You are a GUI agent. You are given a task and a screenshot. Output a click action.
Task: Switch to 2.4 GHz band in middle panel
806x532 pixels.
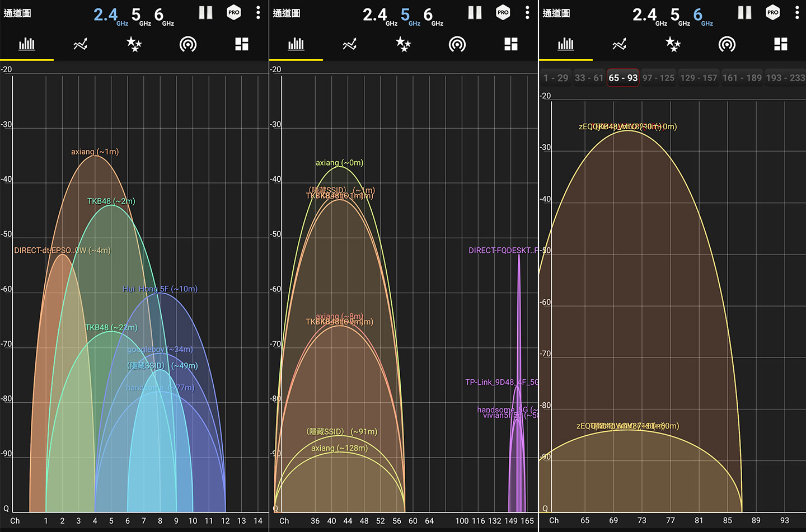tap(380, 16)
